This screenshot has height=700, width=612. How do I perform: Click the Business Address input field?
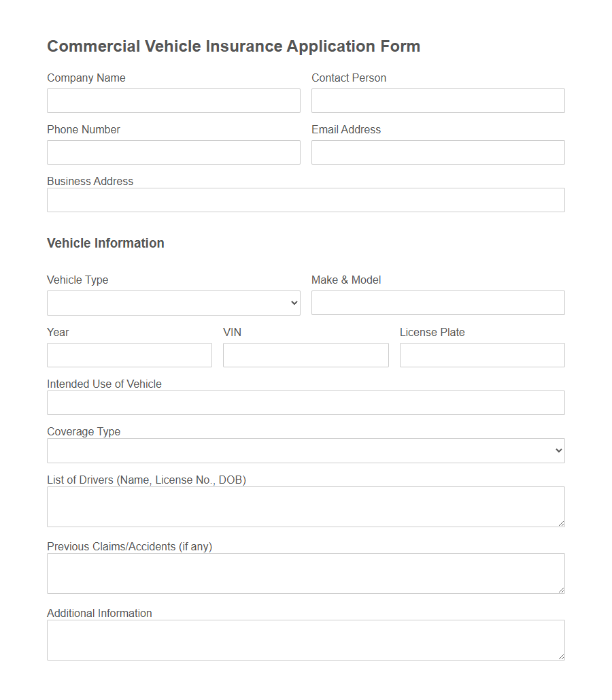pos(305,199)
